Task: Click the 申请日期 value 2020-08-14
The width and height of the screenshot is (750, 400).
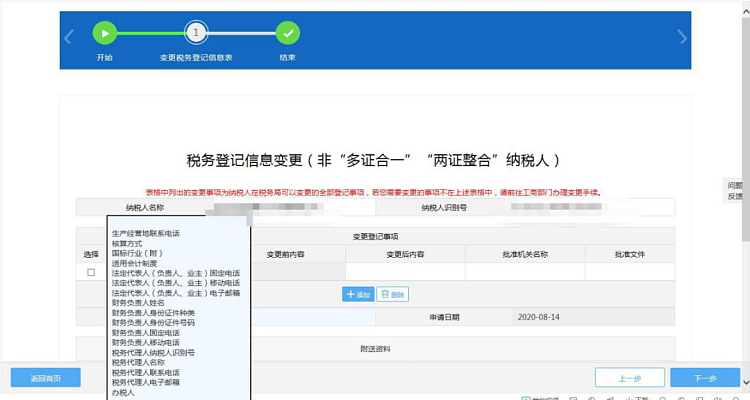Action: (x=539, y=317)
